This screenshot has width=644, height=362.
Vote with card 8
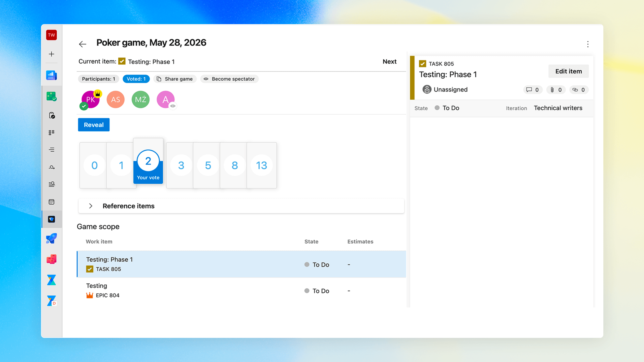point(235,165)
